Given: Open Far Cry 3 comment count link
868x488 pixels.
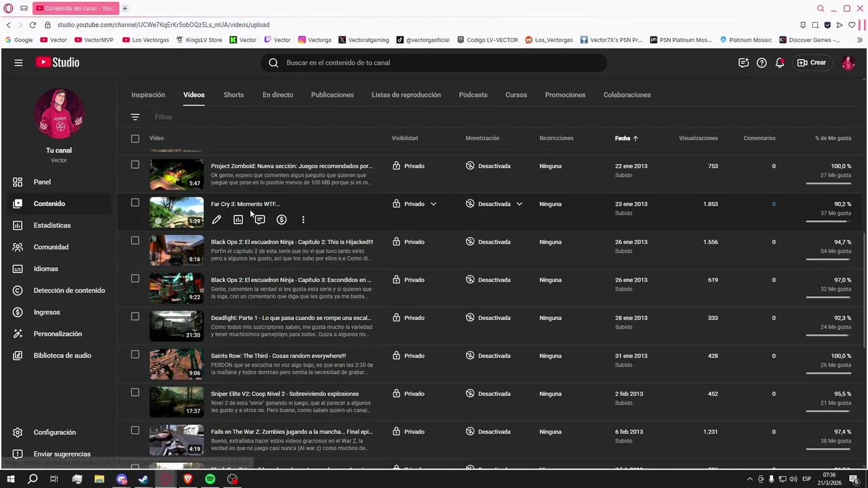Looking at the screenshot, I should (773, 204).
